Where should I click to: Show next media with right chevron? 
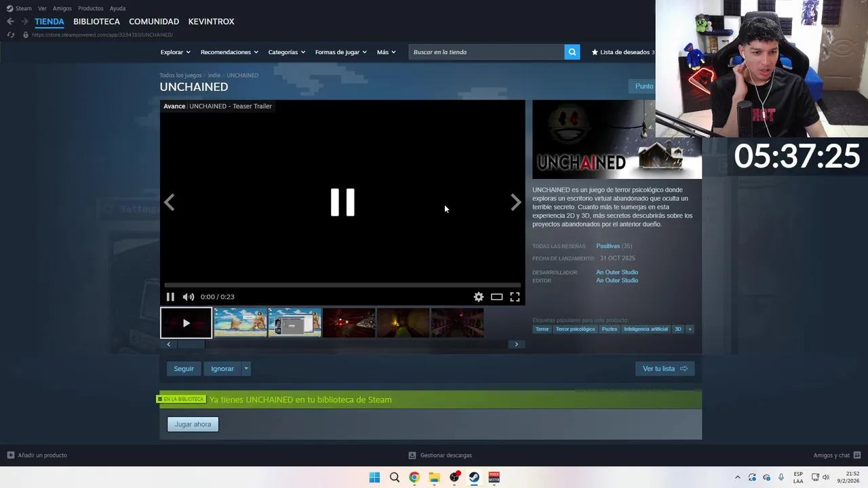tap(516, 202)
